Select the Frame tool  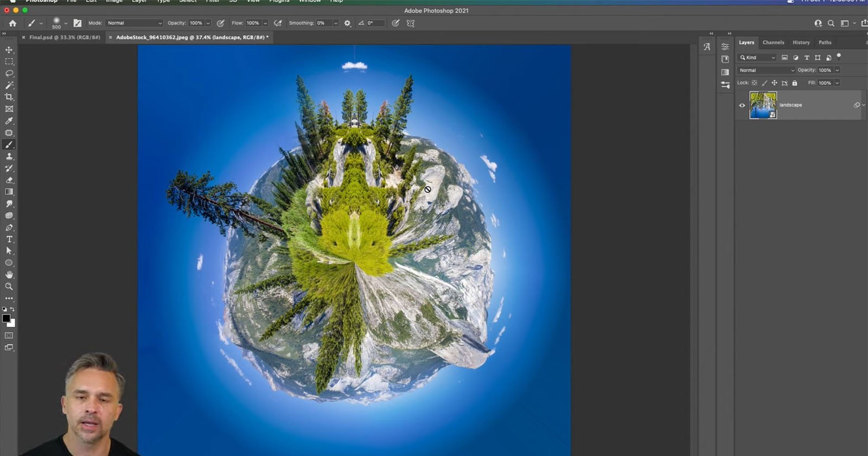[9, 109]
